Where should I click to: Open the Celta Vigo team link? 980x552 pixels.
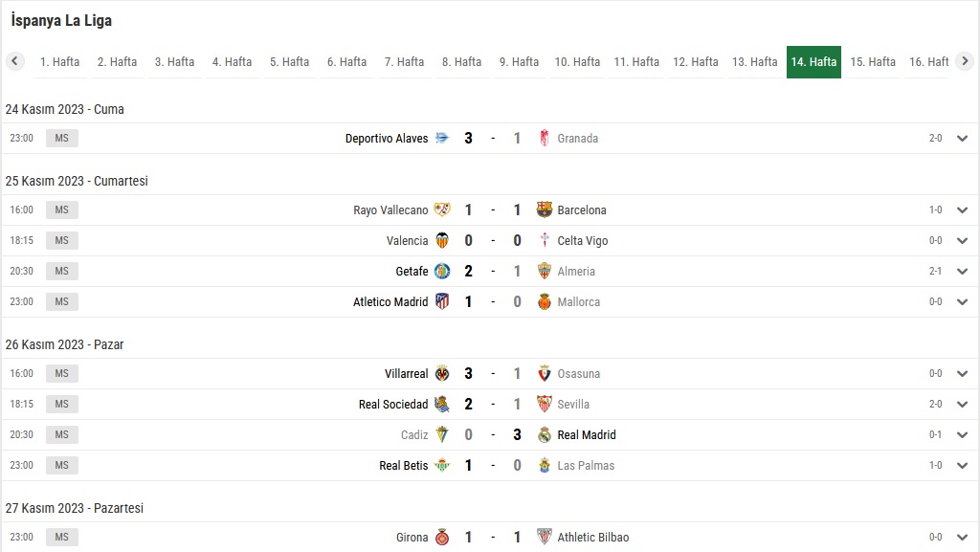coord(583,240)
